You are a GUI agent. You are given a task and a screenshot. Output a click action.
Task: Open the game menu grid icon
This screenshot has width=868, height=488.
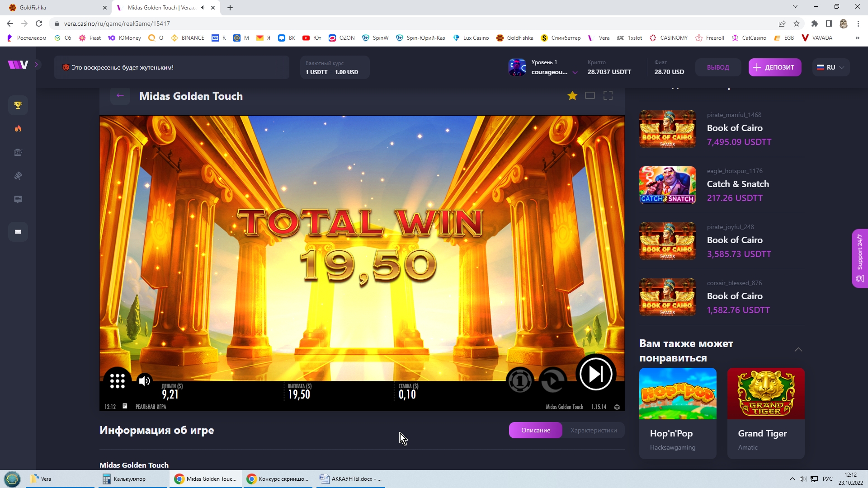point(118,381)
